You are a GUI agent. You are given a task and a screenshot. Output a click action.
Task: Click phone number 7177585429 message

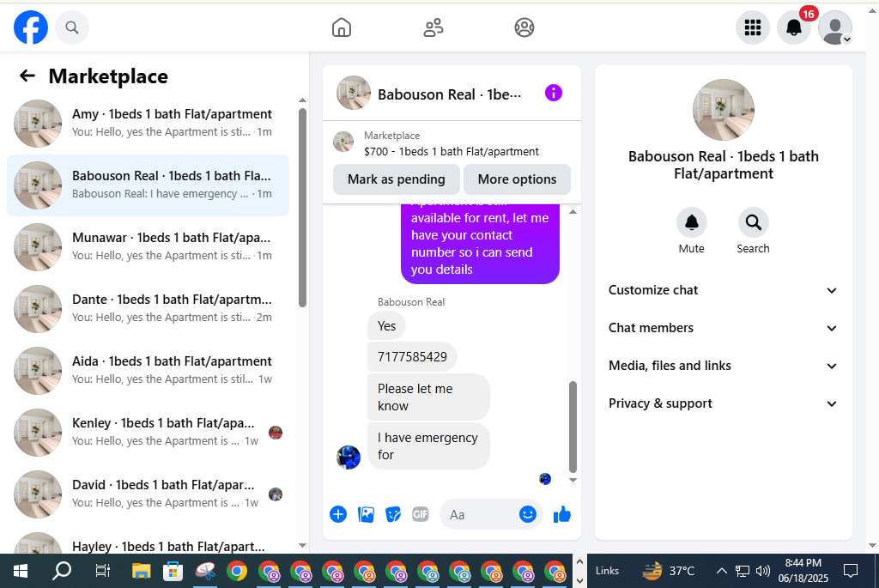pos(412,357)
